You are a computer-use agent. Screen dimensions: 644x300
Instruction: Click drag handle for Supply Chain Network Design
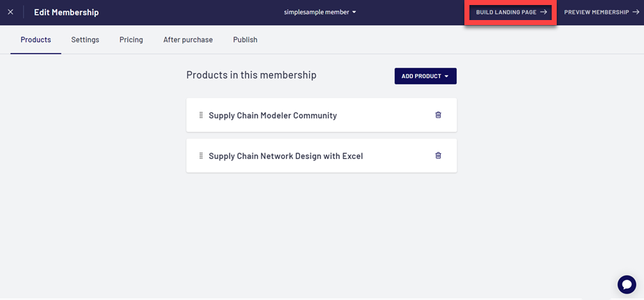pos(201,155)
